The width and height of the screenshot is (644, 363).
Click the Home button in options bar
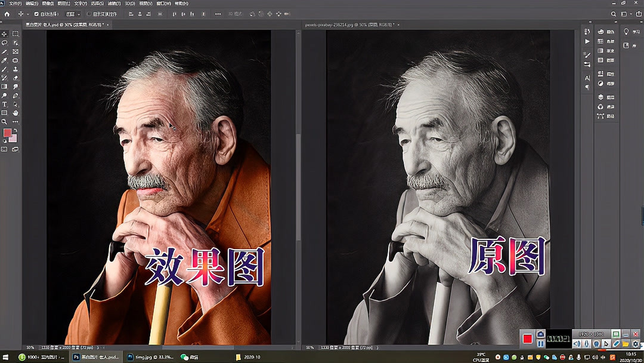pos(7,14)
